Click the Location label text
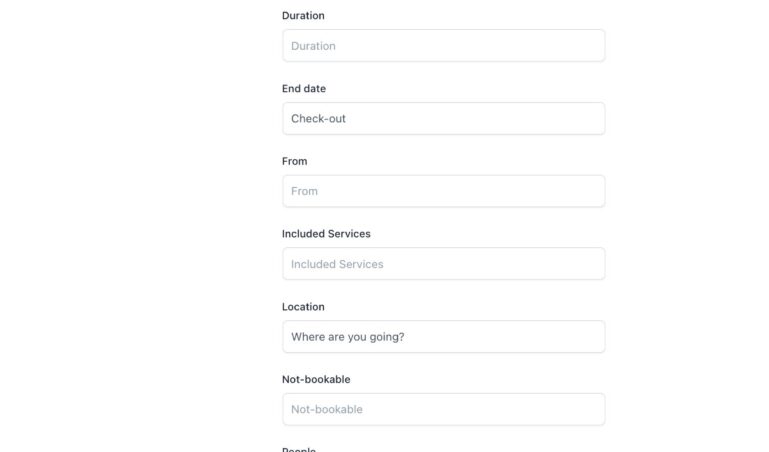Viewport: 769px width, 452px height. click(x=303, y=307)
